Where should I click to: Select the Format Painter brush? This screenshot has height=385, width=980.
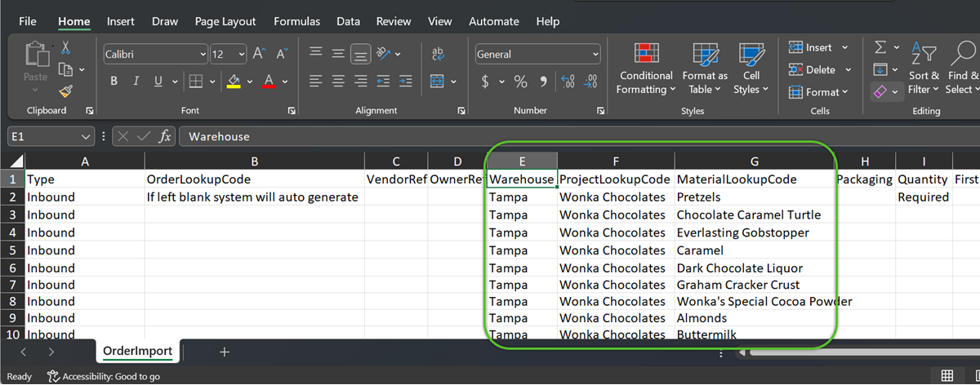(65, 91)
